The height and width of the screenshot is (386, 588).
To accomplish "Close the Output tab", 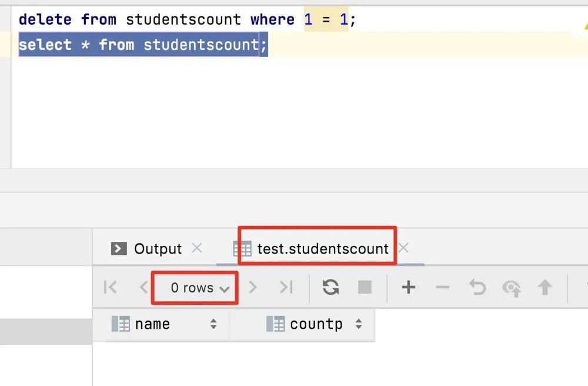I will (196, 248).
